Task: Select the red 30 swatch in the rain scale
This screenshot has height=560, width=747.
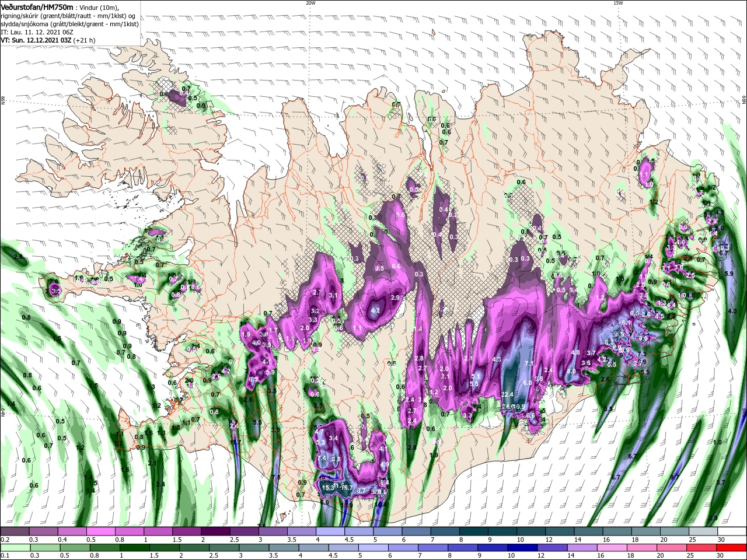Action: 732,548
